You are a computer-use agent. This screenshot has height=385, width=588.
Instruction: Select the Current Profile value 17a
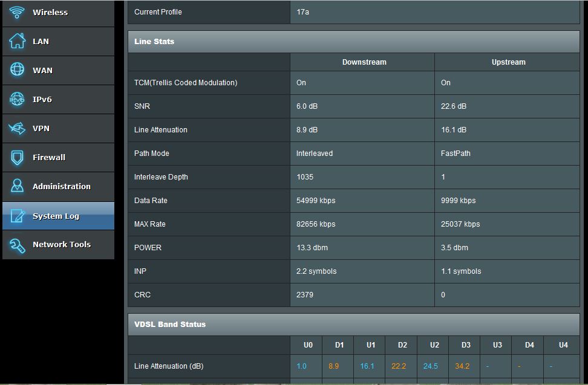(x=302, y=12)
